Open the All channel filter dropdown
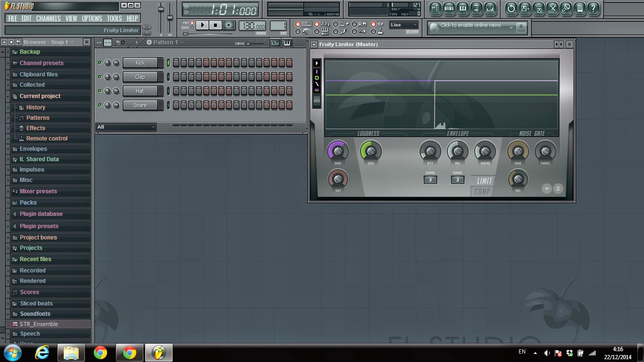The width and height of the screenshot is (644, 362). click(x=126, y=127)
